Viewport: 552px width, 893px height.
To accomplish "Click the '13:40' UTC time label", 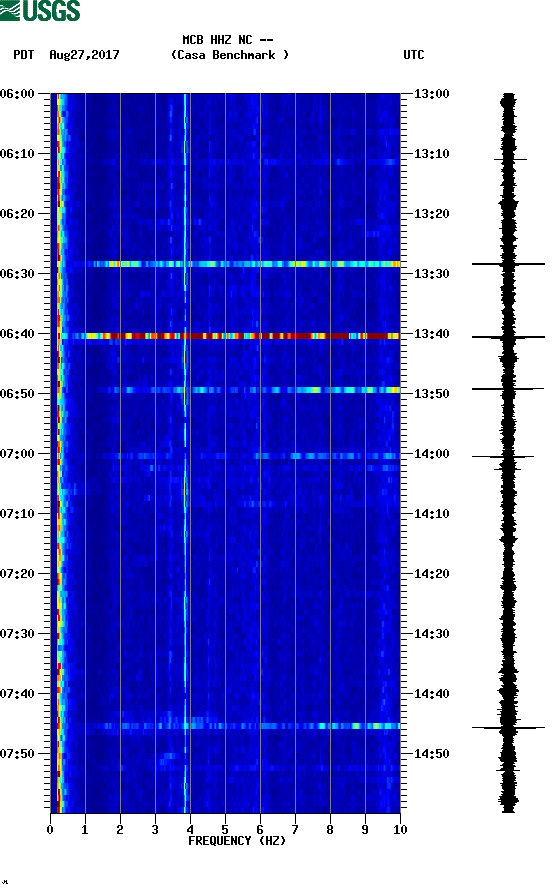I will [431, 334].
